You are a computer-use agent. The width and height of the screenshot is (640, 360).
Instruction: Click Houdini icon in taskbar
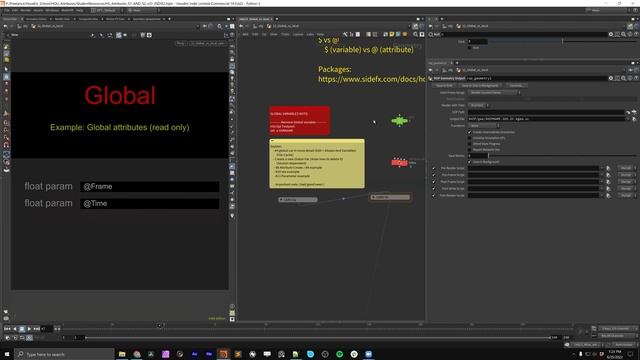pos(224,354)
